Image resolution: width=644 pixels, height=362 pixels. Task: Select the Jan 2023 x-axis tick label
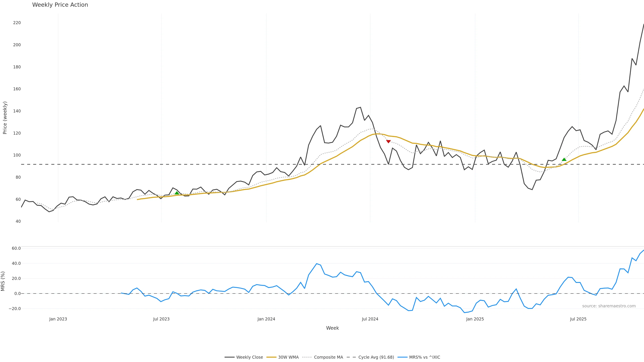pyautogui.click(x=58, y=319)
